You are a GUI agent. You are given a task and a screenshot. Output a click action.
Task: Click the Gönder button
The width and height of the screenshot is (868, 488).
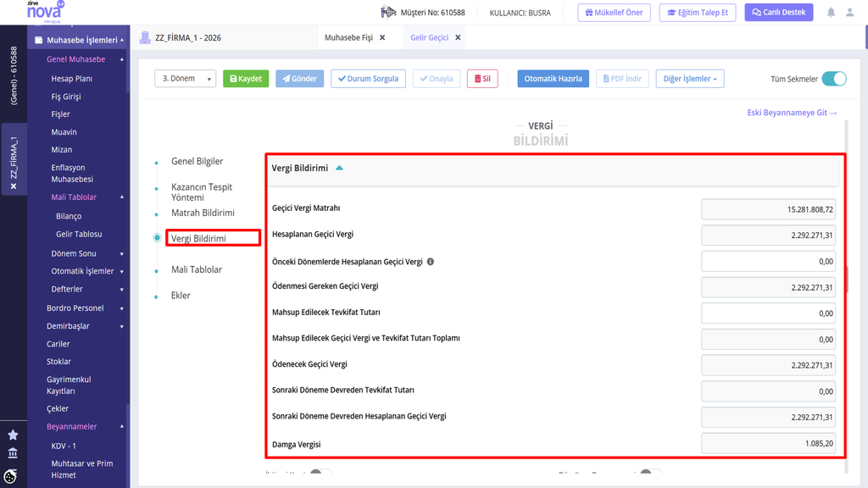(299, 79)
